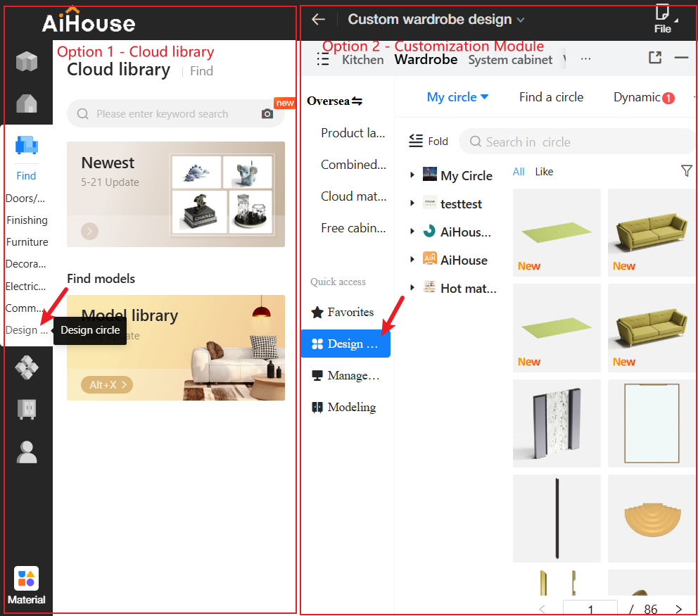
Task: Go to next page arrow
Action: pos(679,609)
